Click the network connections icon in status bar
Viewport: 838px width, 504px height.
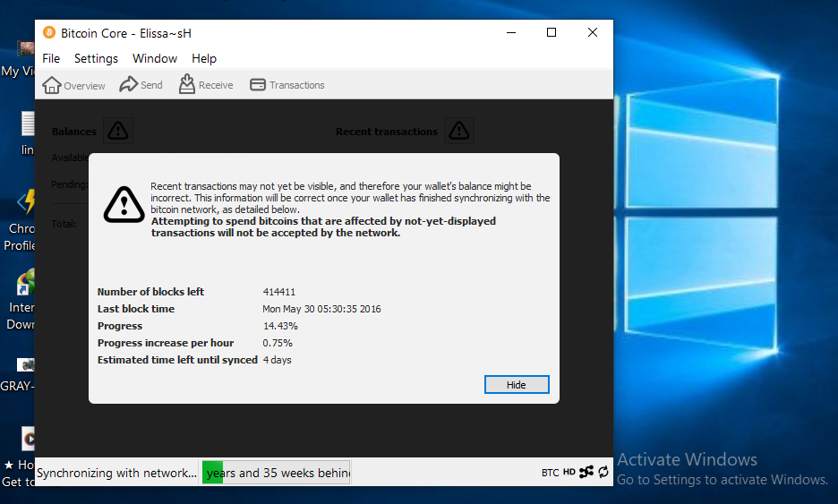[586, 472]
